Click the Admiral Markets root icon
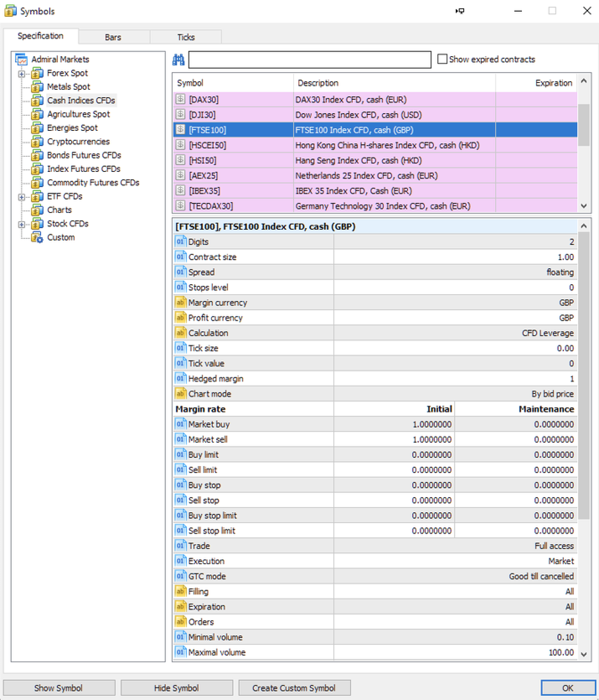This screenshot has height=700, width=599. pos(21,60)
